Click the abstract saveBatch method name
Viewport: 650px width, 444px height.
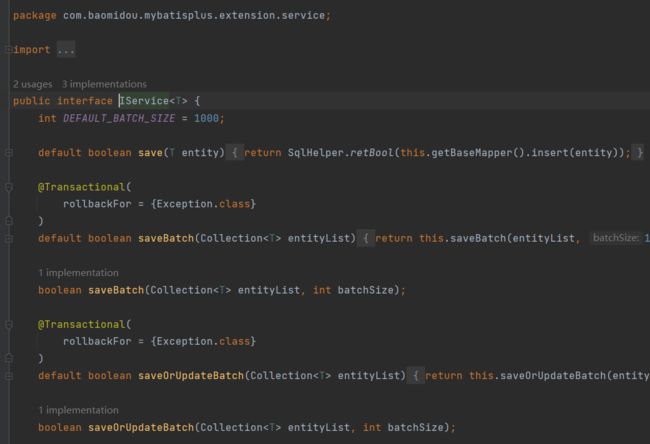coord(116,290)
